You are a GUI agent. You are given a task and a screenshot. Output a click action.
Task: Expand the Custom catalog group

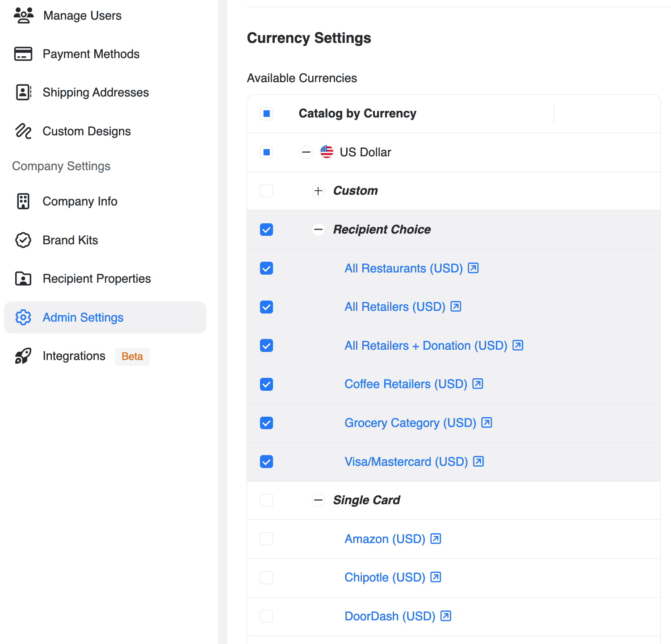(318, 191)
